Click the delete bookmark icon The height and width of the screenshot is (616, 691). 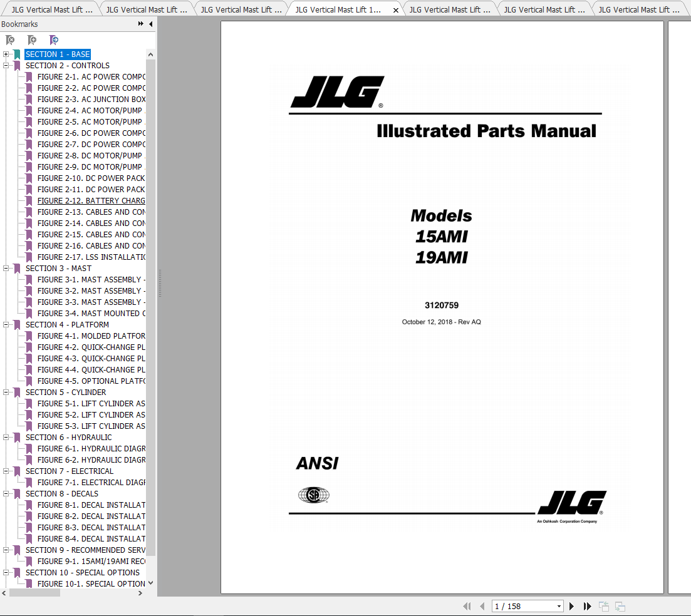(x=9, y=41)
